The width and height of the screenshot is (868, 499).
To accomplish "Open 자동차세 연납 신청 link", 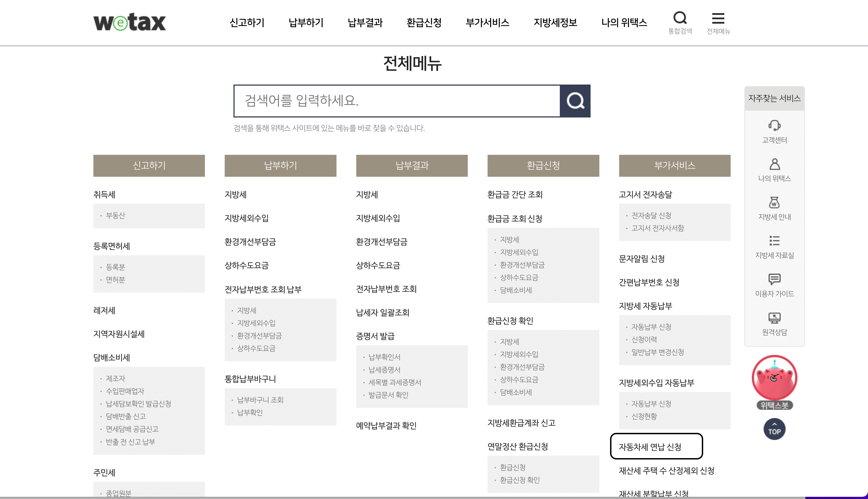I will coord(650,447).
